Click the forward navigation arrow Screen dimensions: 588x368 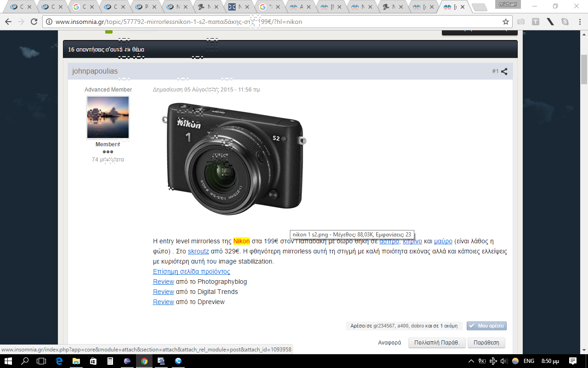pyautogui.click(x=21, y=22)
